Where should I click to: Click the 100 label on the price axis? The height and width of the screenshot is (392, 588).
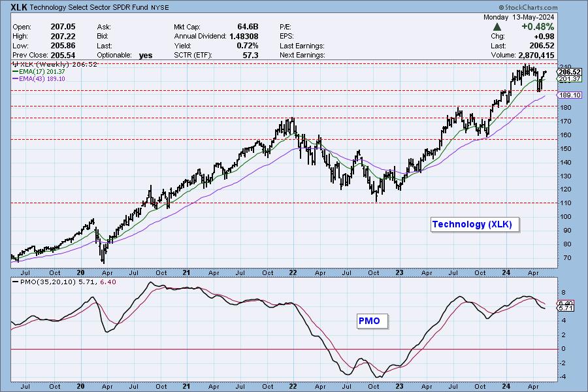pyautogui.click(x=566, y=216)
